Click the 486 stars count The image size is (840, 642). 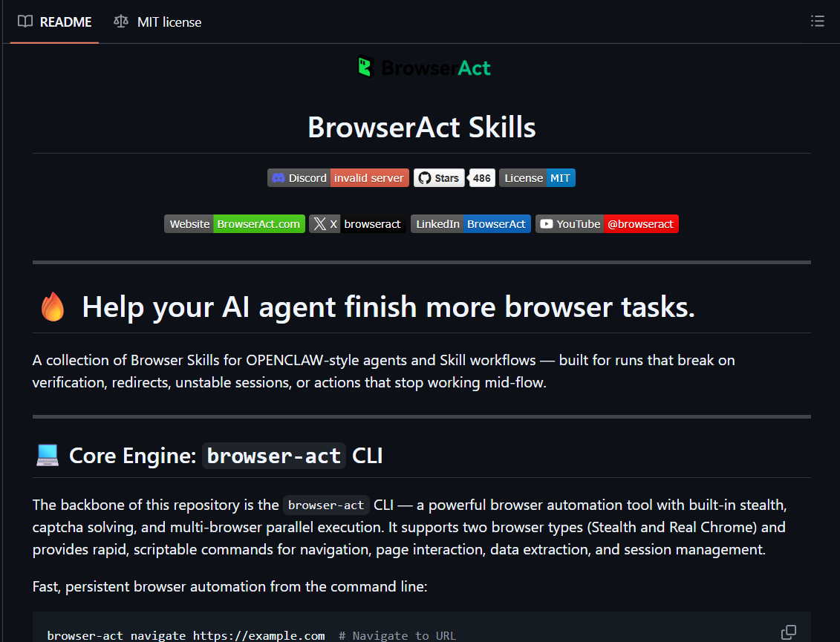pos(481,178)
